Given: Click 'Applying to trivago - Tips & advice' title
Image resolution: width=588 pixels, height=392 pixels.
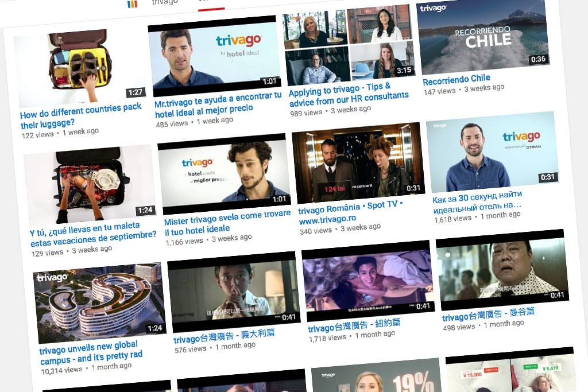Looking at the screenshot, I should [348, 95].
